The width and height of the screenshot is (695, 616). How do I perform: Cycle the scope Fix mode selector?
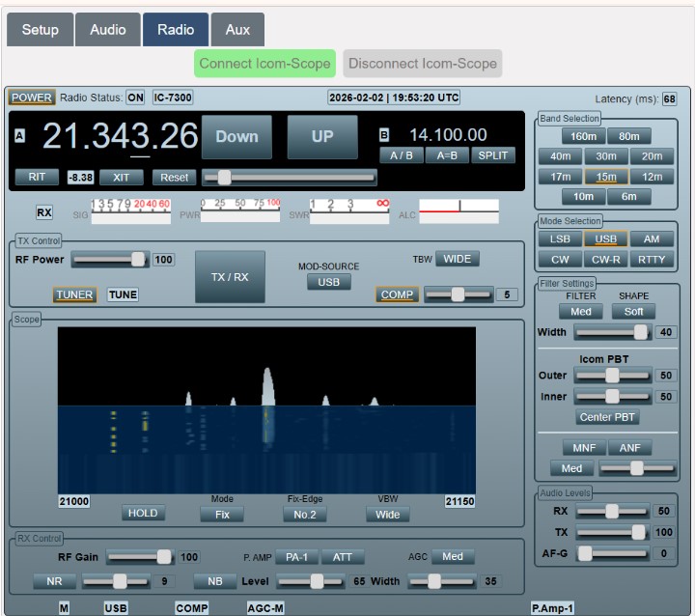coord(222,515)
